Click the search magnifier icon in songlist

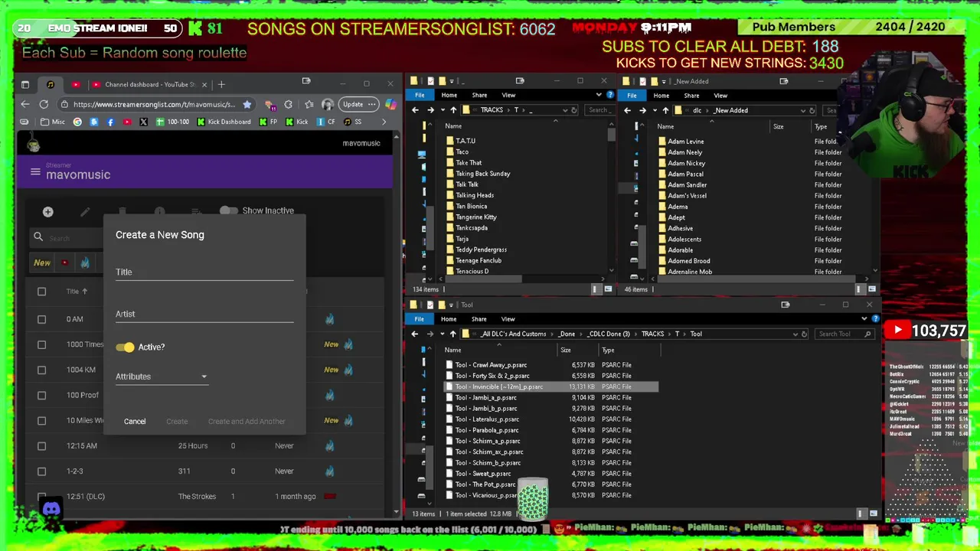(x=38, y=237)
